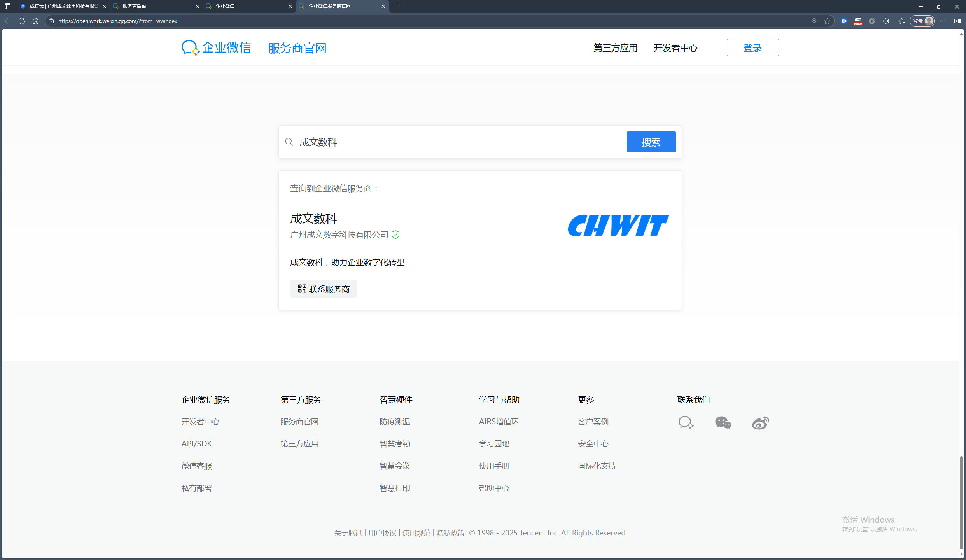
Task: Open the footer link 开发者中心
Action: (200, 422)
